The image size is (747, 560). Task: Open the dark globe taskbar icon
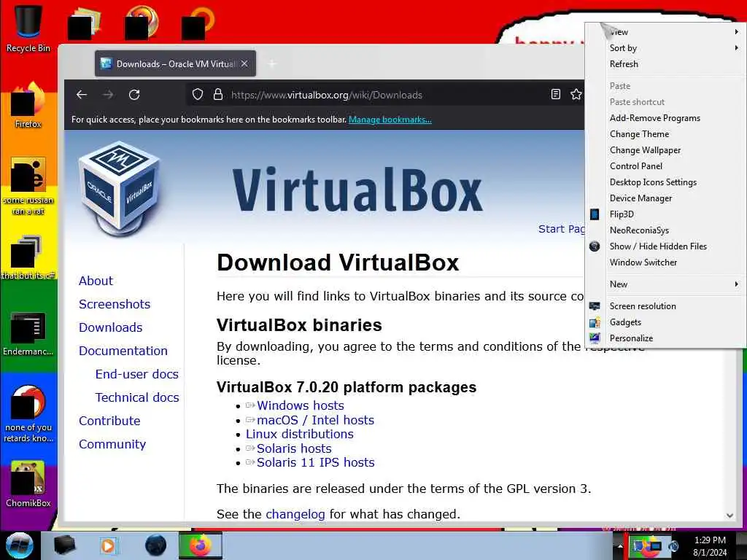click(x=155, y=545)
